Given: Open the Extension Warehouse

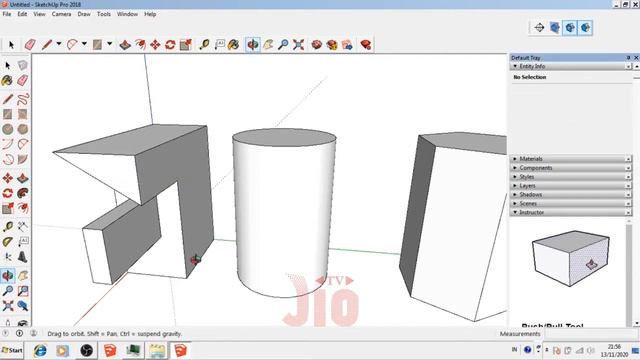Looking at the screenshot, I should coord(332,44).
